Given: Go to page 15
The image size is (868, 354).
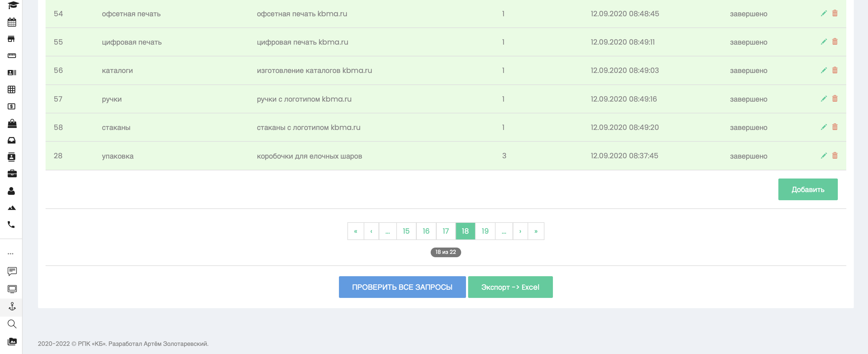Looking at the screenshot, I should click(x=406, y=231).
